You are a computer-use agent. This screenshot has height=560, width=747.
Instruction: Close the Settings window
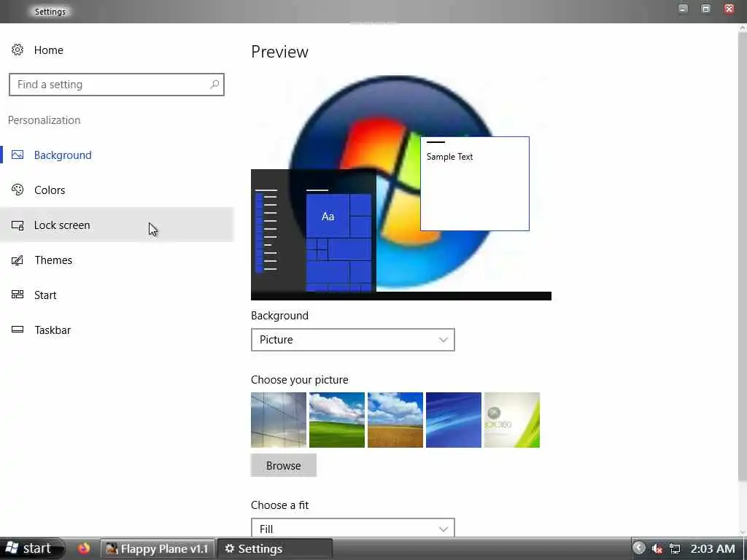coord(729,9)
